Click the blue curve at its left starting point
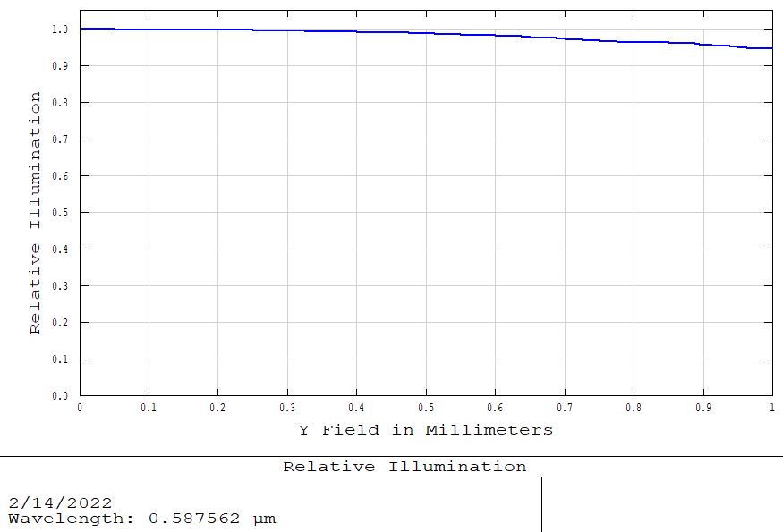The image size is (783, 532). pyautogui.click(x=82, y=29)
